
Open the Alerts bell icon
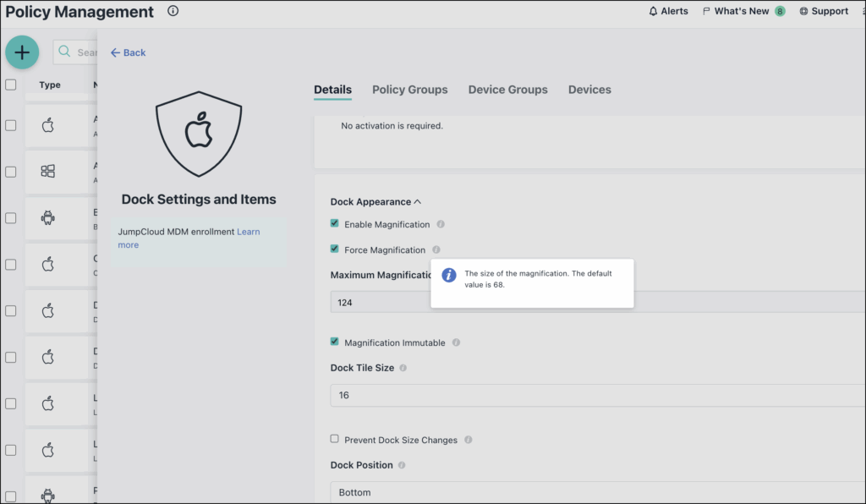(653, 12)
